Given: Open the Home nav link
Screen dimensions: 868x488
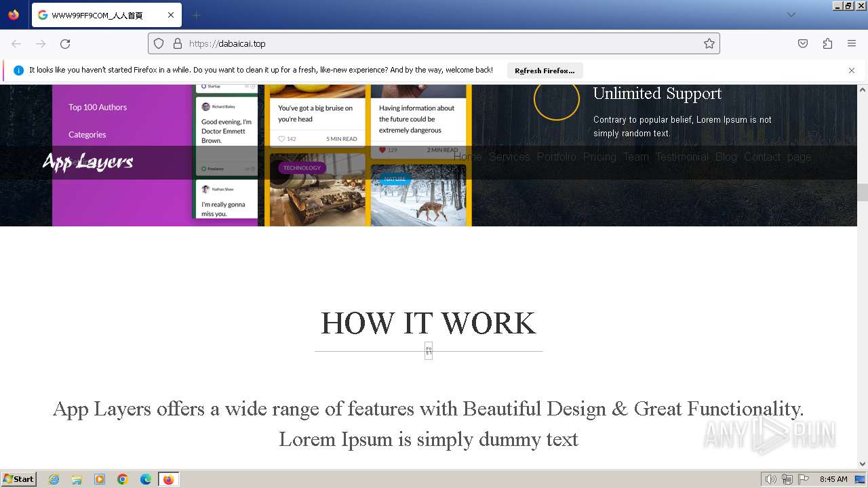Looking at the screenshot, I should coord(467,157).
